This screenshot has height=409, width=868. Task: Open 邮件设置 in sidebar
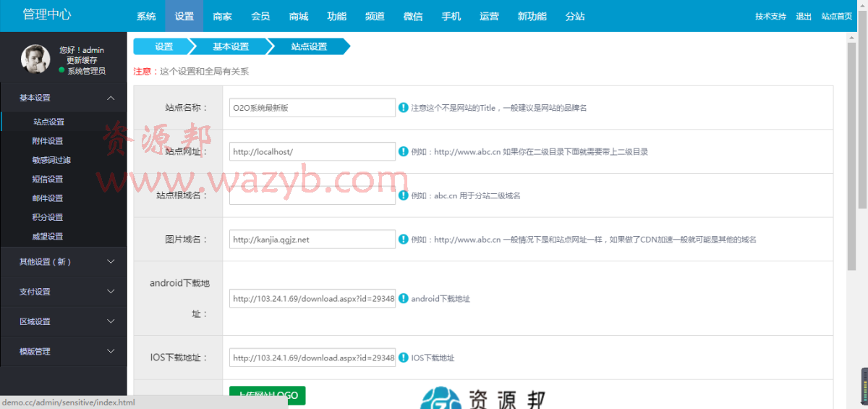[48, 198]
